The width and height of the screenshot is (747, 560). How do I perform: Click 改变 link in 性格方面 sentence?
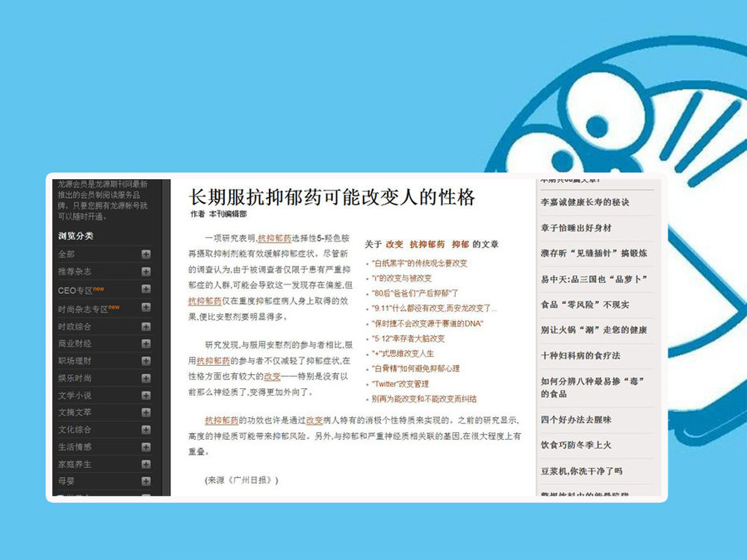point(272,376)
